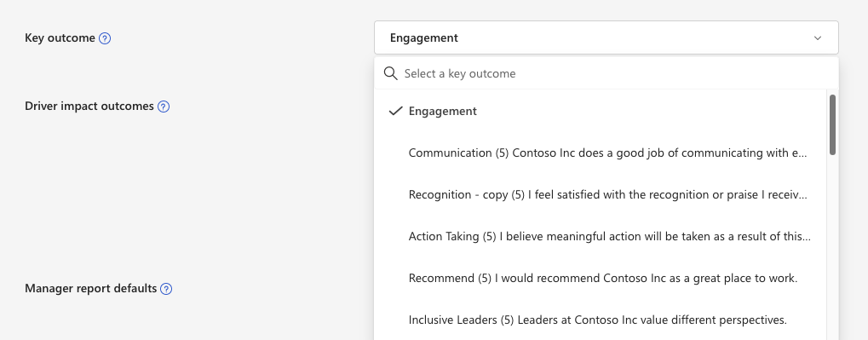
Task: Click the Manager report defaults help icon
Action: pyautogui.click(x=166, y=289)
